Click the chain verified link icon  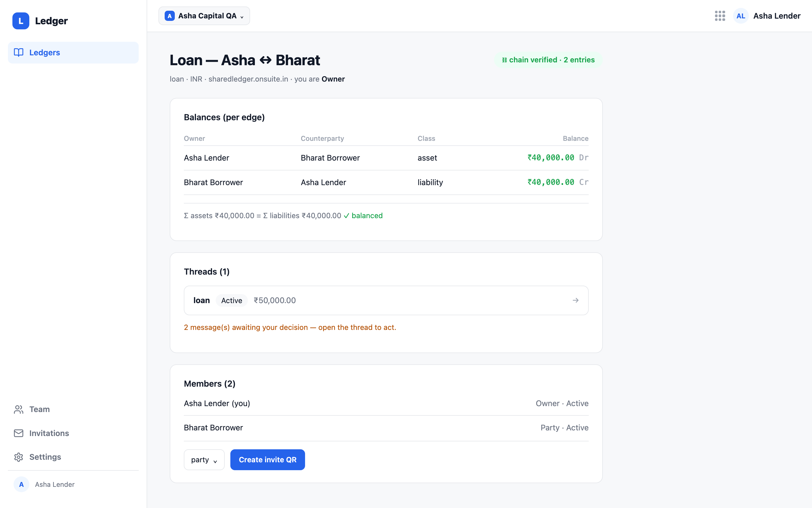coord(504,60)
